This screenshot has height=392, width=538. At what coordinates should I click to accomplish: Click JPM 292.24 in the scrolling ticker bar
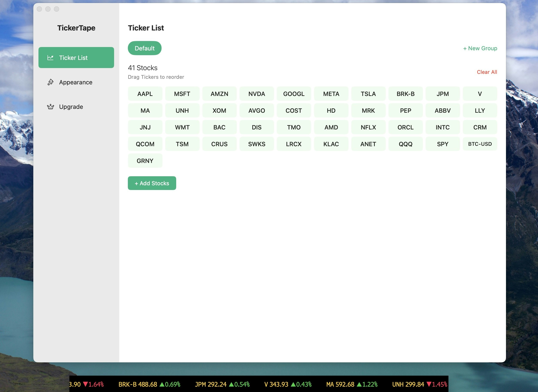[x=211, y=384]
